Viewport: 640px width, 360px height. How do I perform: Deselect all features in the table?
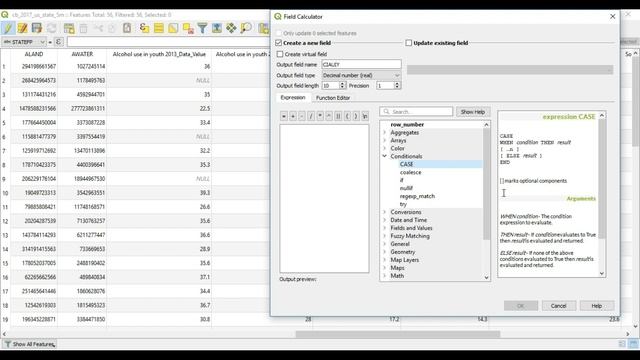pos(188,28)
